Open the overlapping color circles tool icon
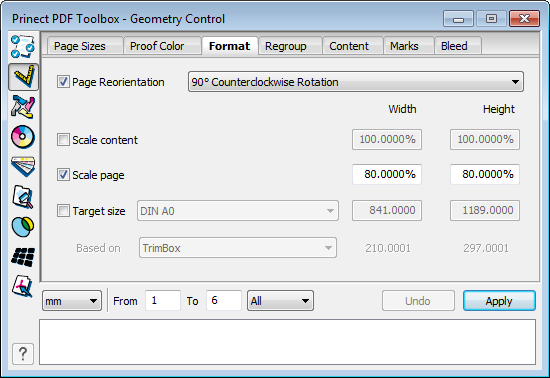Screen dimensions: 550x378 click(x=23, y=227)
